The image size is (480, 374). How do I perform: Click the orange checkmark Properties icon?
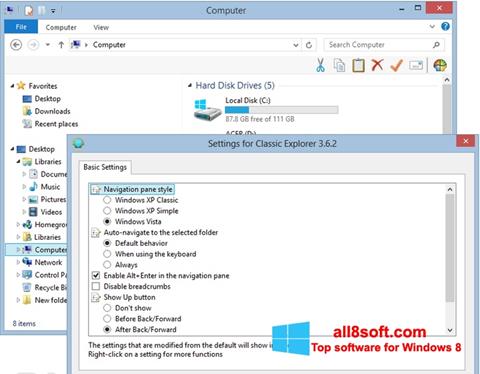tap(397, 65)
